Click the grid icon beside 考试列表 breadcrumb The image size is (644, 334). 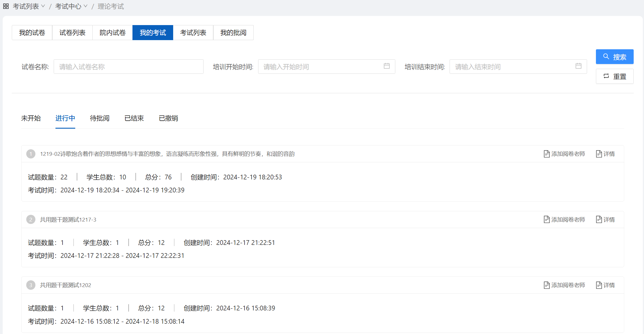[x=6, y=6]
